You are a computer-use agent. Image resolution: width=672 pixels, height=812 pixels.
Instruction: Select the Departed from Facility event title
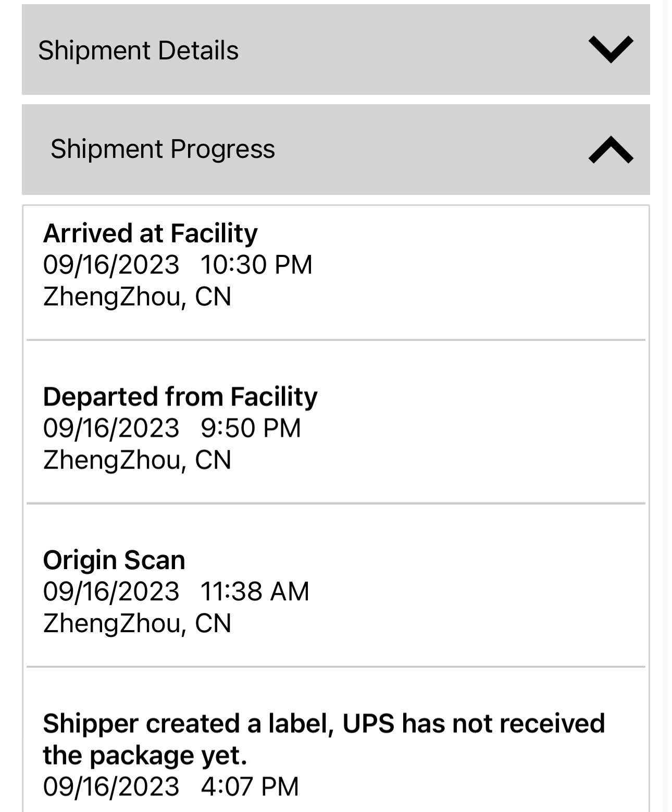180,397
